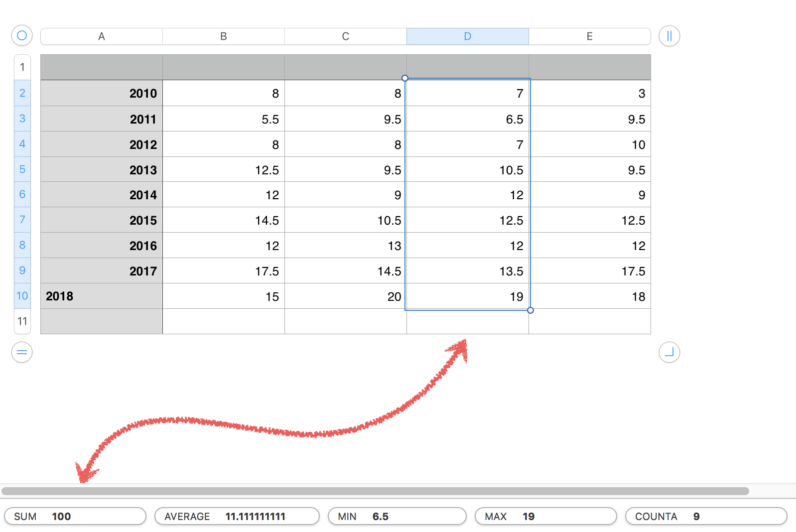Click the cell containing 6.5
Screen dimensions: 796x532
click(x=468, y=119)
